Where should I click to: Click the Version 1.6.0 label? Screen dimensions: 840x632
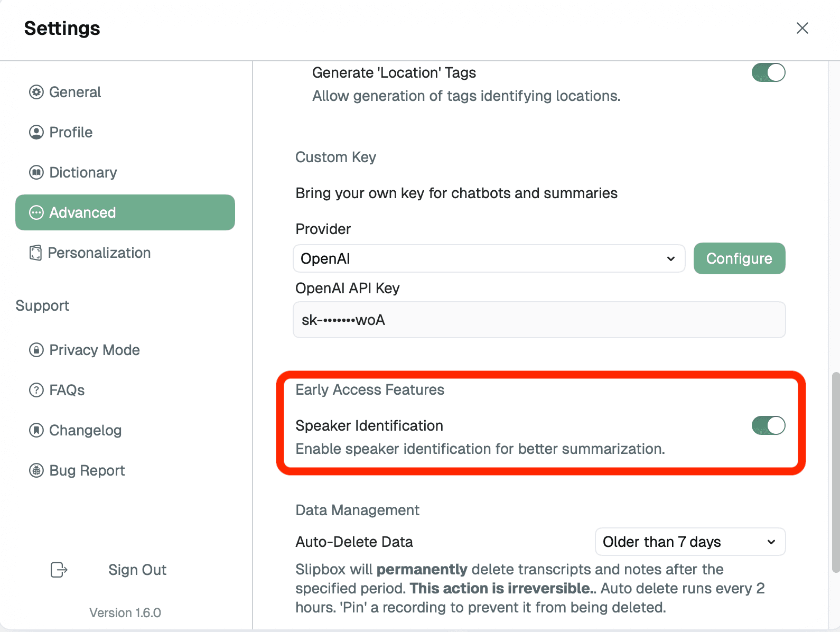point(125,612)
